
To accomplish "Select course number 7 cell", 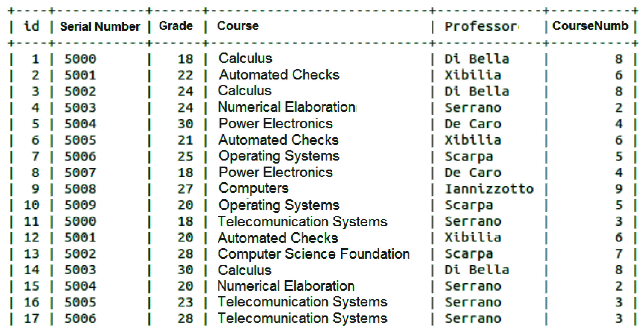I will click(x=619, y=254).
